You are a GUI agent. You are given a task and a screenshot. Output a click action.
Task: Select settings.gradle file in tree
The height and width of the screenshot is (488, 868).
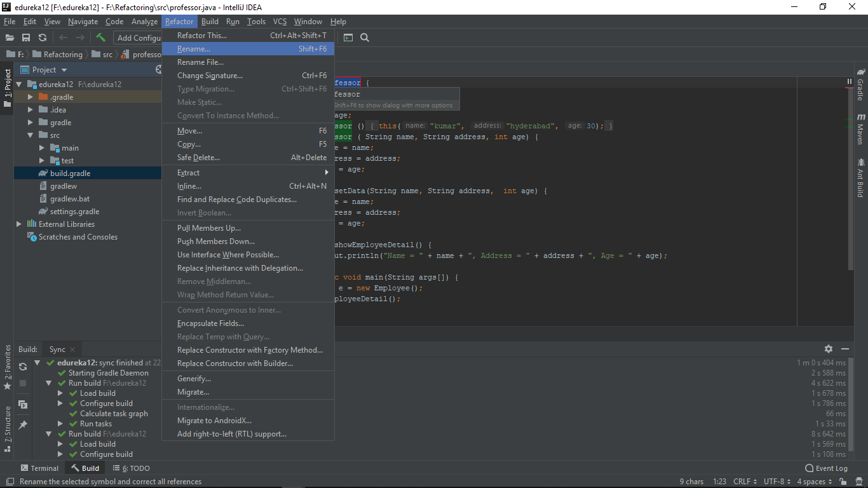click(x=75, y=212)
